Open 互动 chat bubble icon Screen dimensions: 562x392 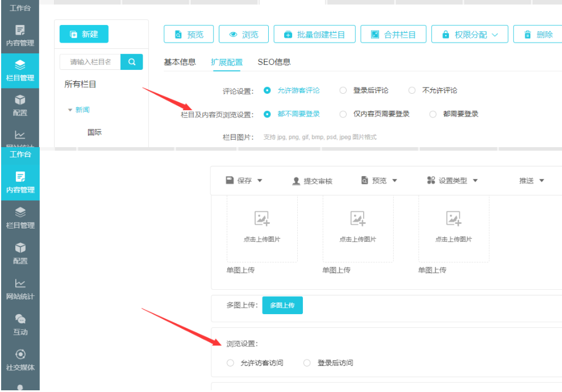click(20, 319)
